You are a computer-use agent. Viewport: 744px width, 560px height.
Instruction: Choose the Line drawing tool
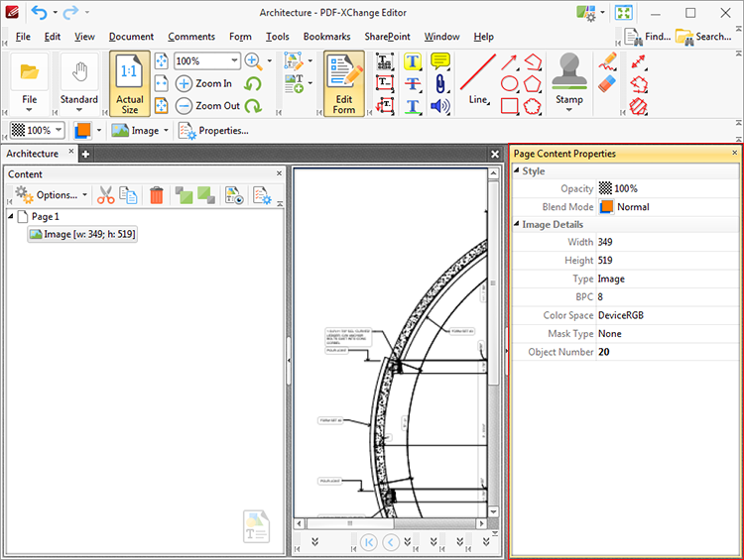pyautogui.click(x=478, y=78)
